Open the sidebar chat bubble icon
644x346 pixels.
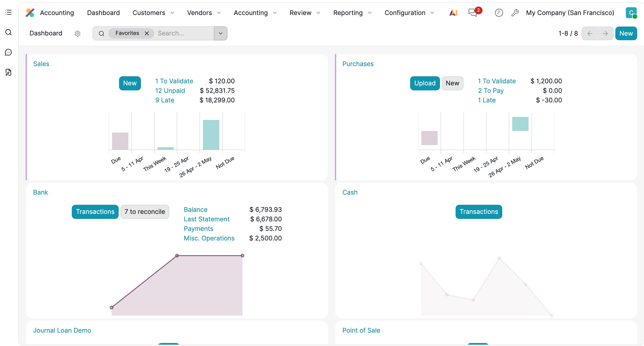click(8, 52)
